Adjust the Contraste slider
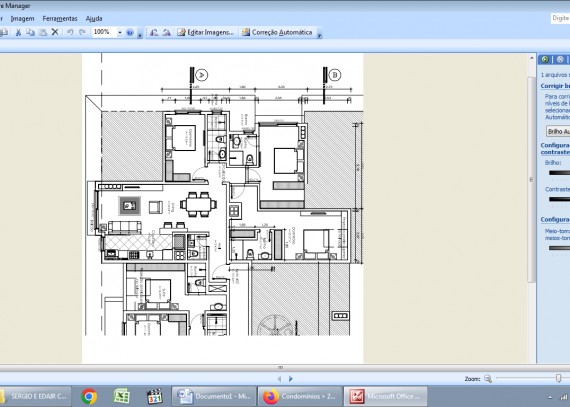 pos(559,199)
